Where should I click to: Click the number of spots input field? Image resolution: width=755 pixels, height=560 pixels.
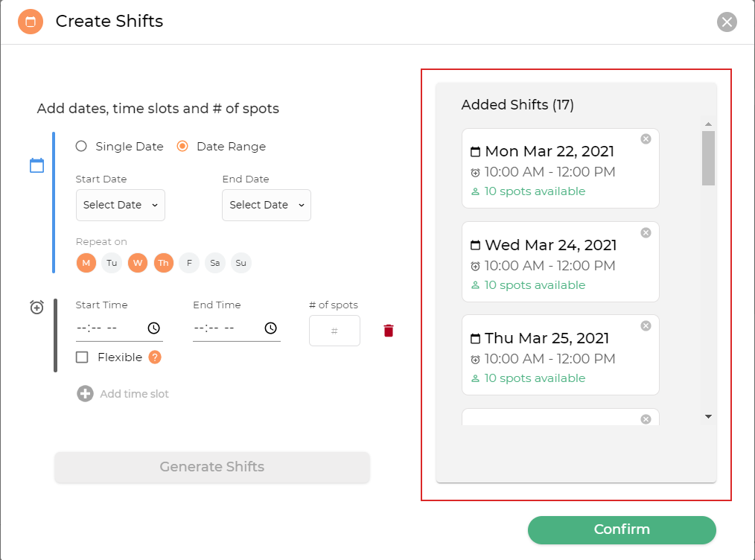coord(334,331)
